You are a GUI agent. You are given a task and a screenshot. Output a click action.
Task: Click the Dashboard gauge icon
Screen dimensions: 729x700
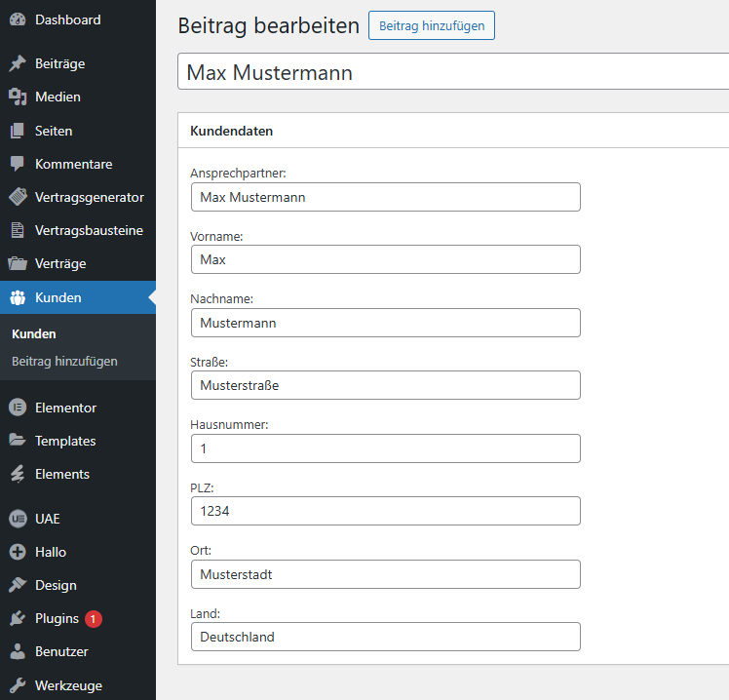click(x=18, y=19)
